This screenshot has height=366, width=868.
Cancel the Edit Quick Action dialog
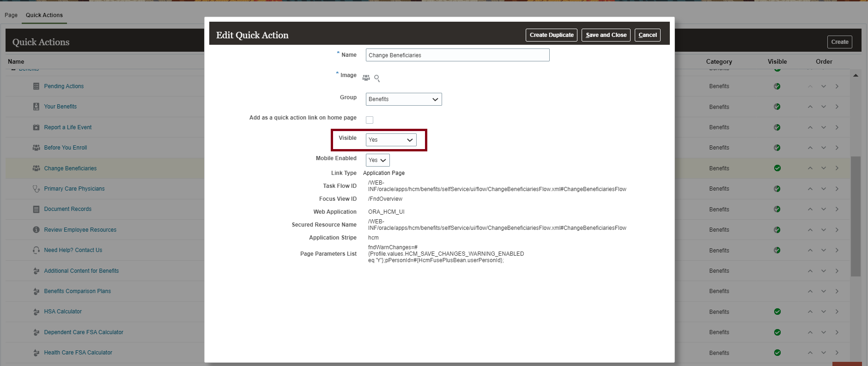[x=648, y=35]
